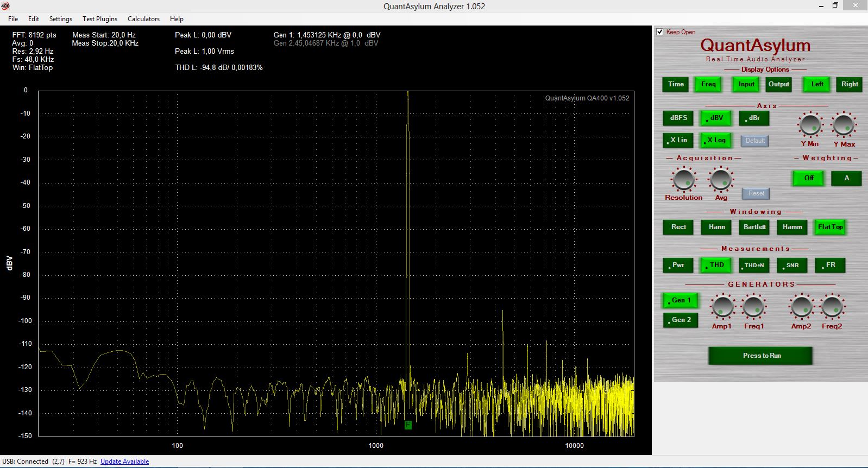Click the 'USB: Connected' status text

click(25, 461)
